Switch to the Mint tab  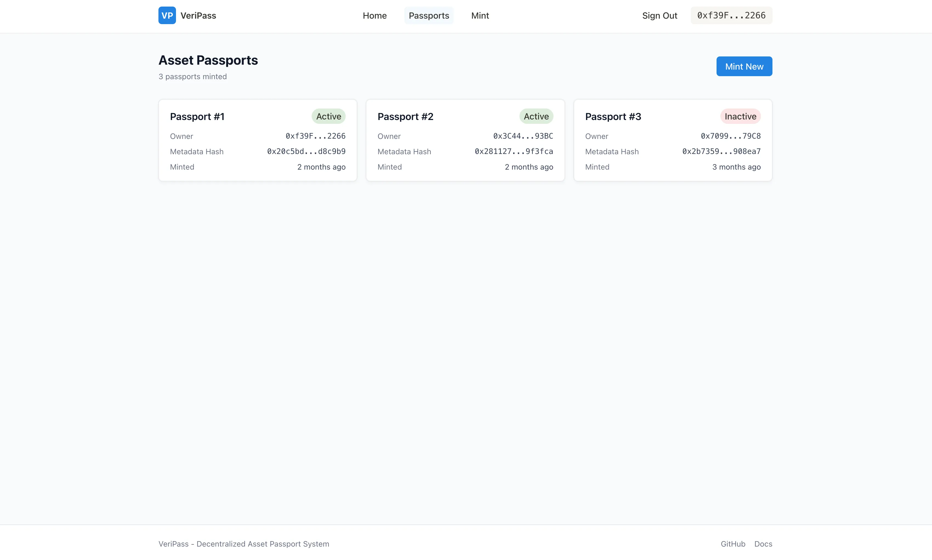tap(479, 15)
